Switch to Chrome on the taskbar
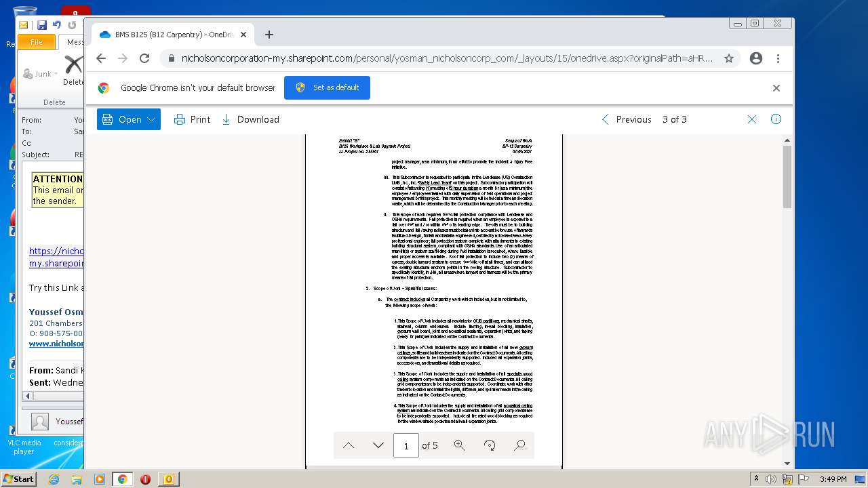Image resolution: width=868 pixels, height=488 pixels. point(122,479)
